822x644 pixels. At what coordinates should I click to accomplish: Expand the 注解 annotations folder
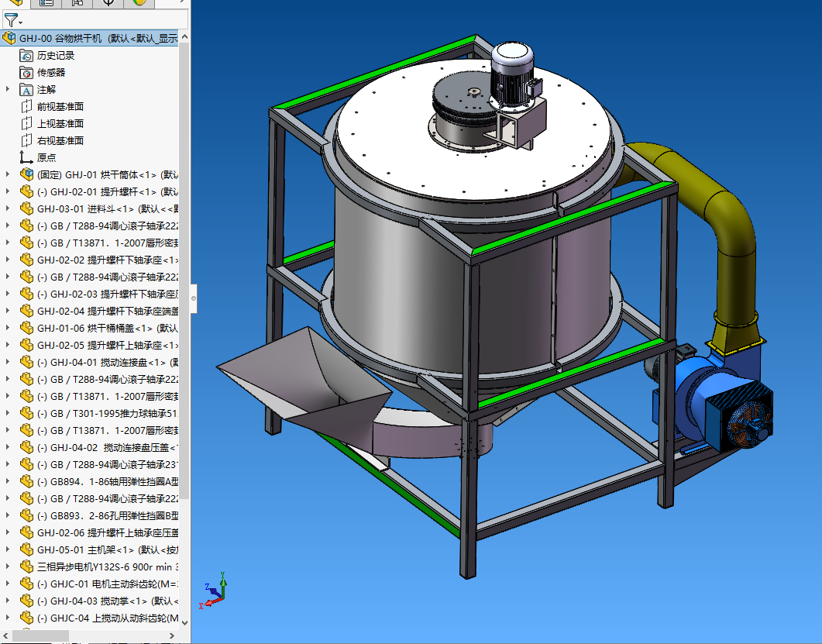click(8, 90)
